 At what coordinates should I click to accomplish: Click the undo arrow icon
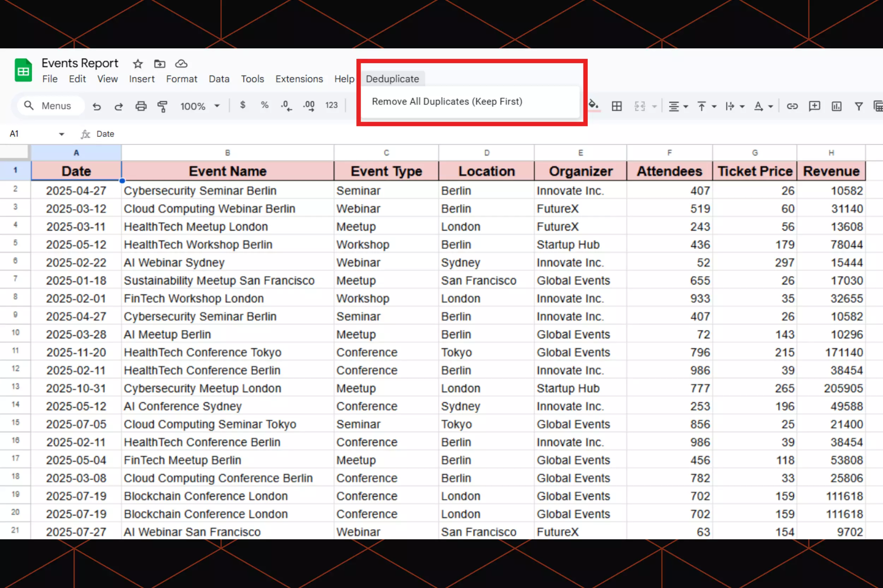point(97,107)
